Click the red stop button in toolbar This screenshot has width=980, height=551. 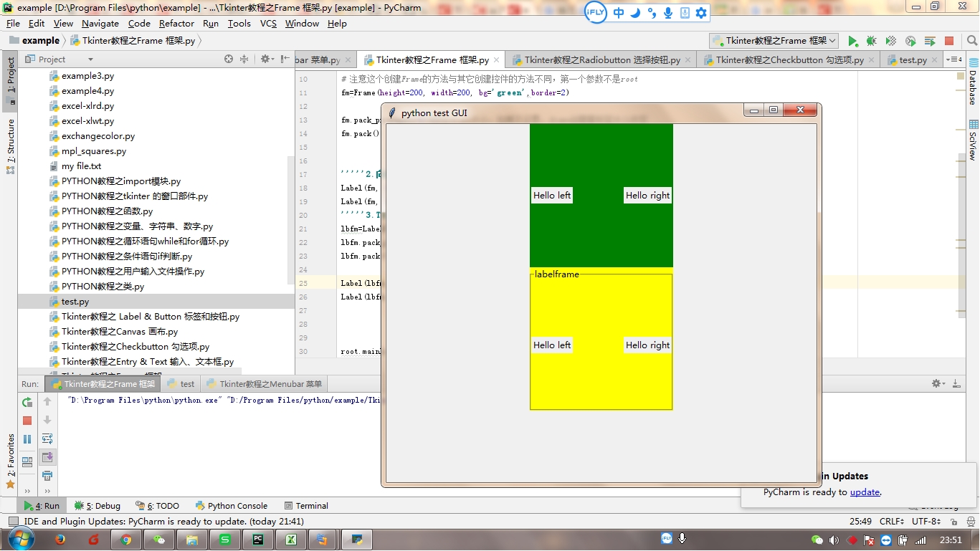(949, 42)
